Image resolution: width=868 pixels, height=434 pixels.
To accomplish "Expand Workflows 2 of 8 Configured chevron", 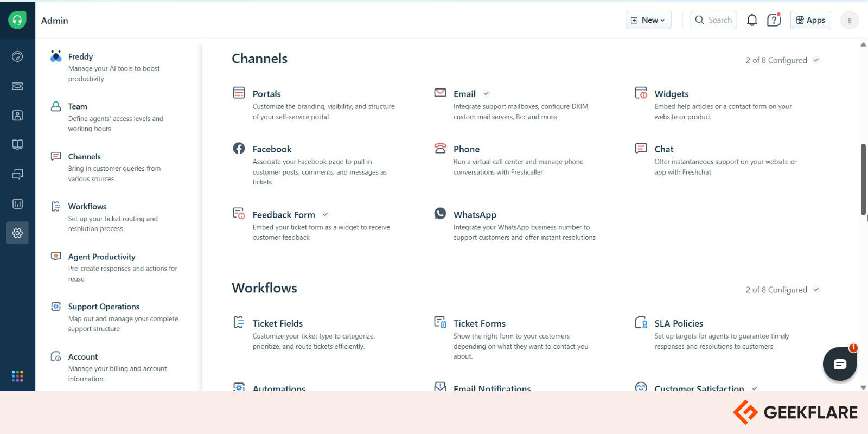I will click(816, 290).
